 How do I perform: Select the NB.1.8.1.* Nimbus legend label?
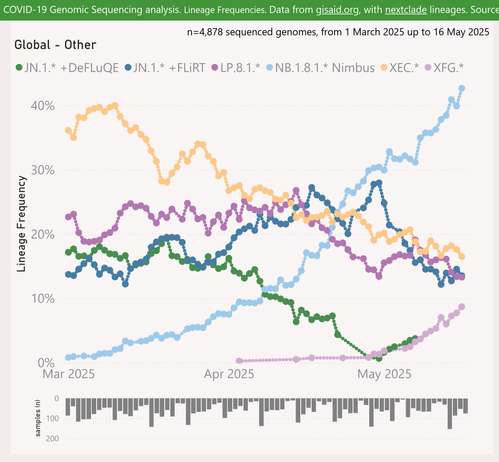[325, 68]
